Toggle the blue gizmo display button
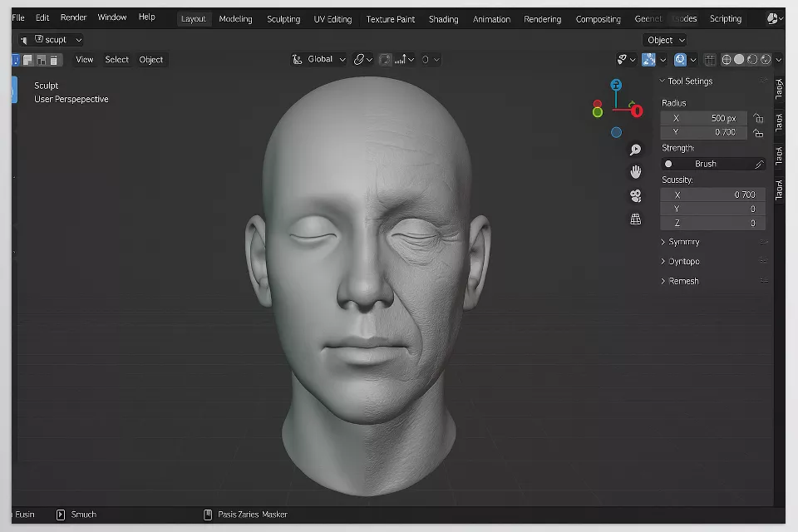 [648, 60]
